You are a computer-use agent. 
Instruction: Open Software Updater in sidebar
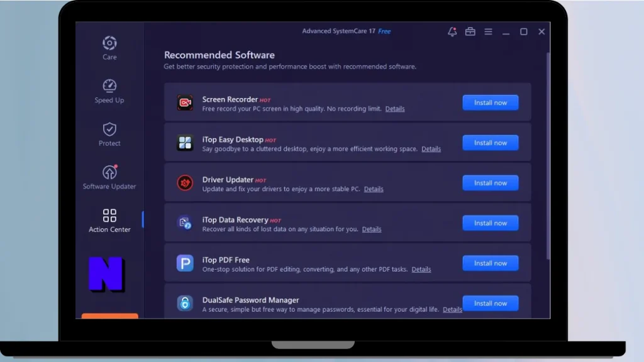(x=109, y=177)
